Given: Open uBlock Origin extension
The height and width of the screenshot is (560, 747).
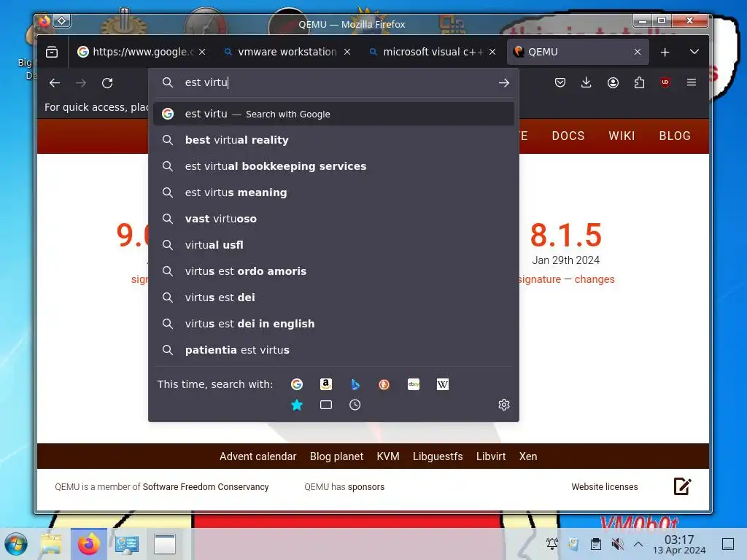Looking at the screenshot, I should pyautogui.click(x=665, y=82).
